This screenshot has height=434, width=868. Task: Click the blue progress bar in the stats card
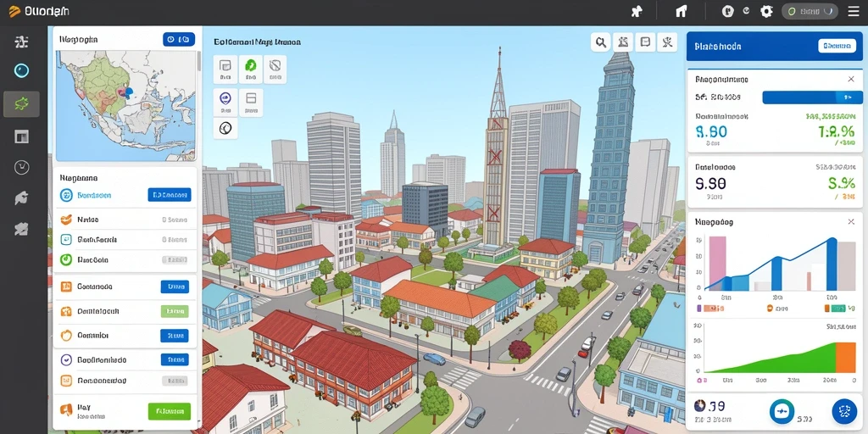[x=812, y=97]
